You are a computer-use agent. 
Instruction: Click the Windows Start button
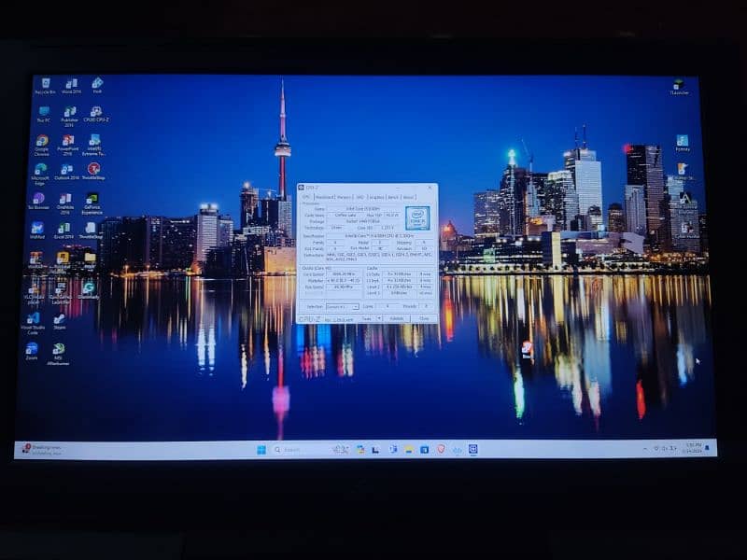coord(261,449)
